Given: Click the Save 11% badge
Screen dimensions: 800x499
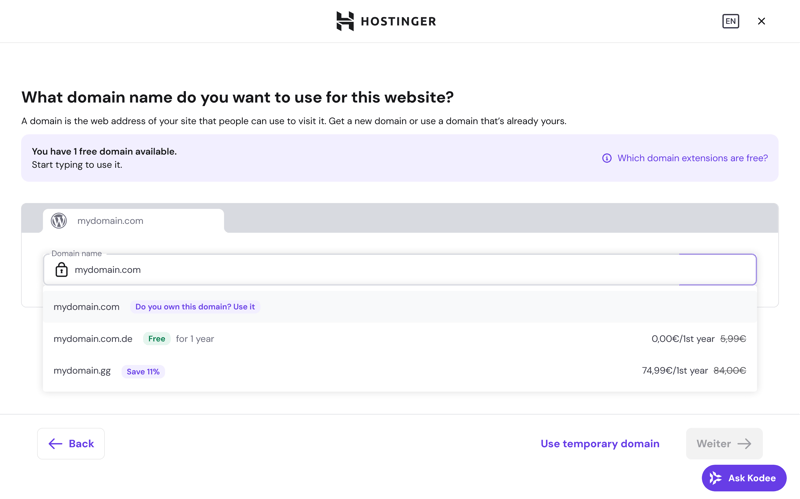Looking at the screenshot, I should pos(143,372).
